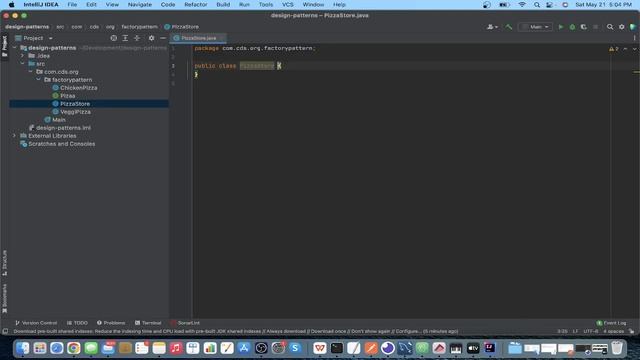Go to next highlighted error arrow
The width and height of the screenshot is (640, 360).
pyautogui.click(x=634, y=49)
